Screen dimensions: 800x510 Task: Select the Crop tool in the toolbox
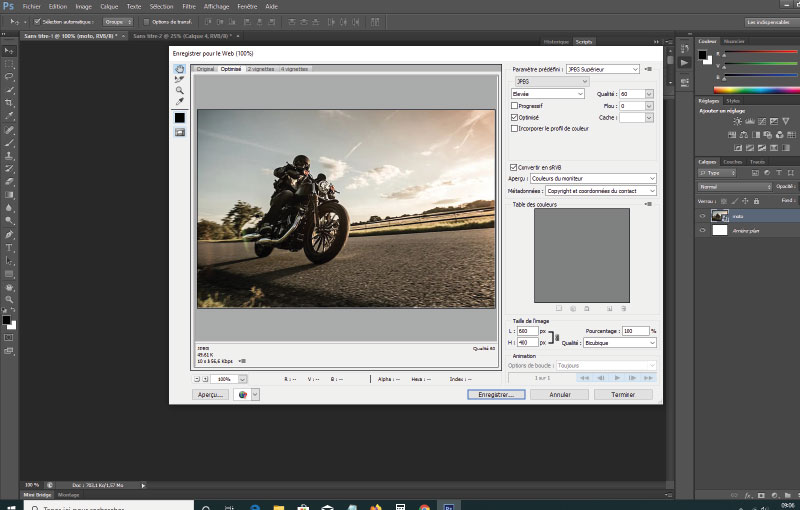10,103
